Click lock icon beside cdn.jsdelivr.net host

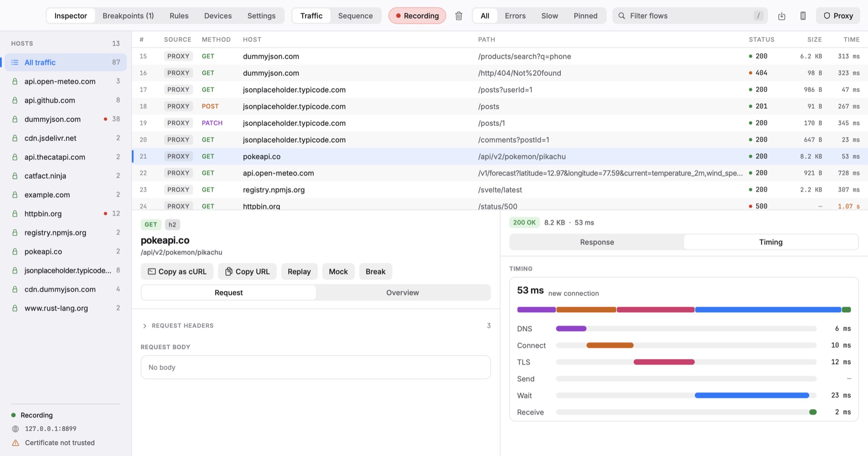pyautogui.click(x=15, y=138)
